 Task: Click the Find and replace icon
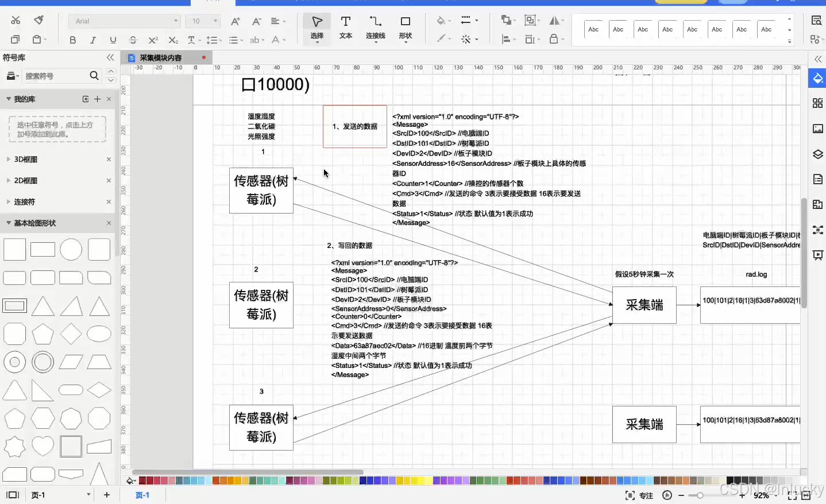click(816, 21)
